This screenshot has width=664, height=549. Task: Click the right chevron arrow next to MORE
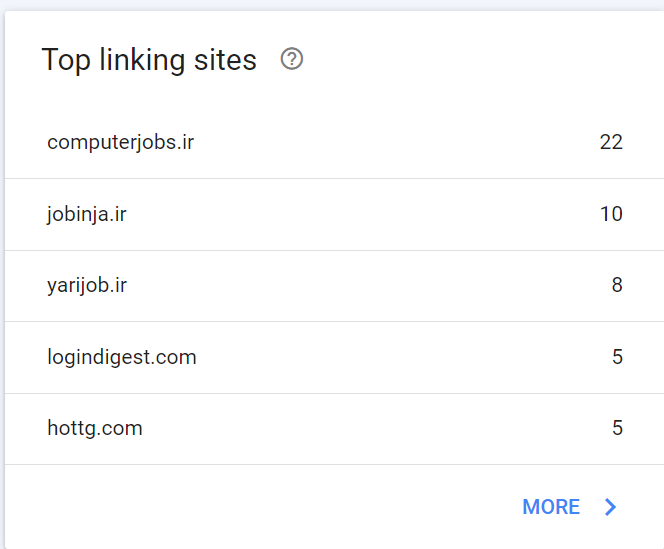coord(611,507)
